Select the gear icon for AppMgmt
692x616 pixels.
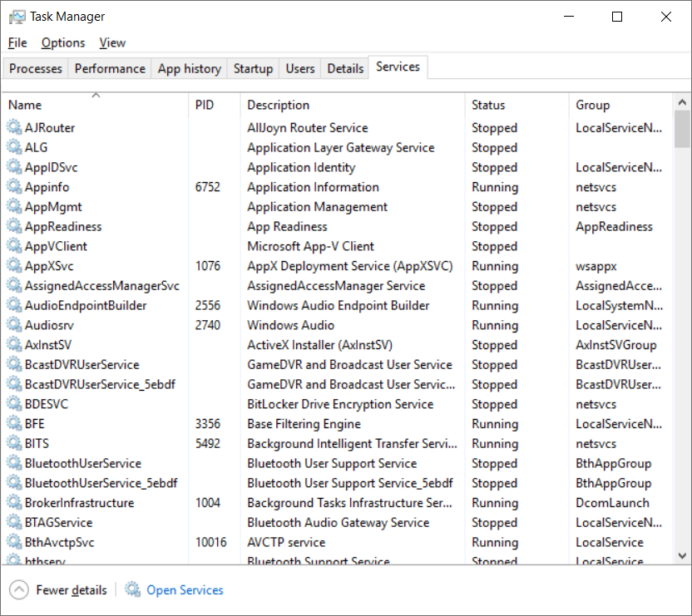14,206
